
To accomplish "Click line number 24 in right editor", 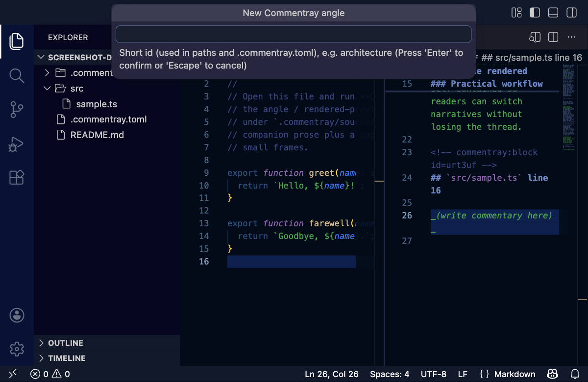I will pos(407,178).
